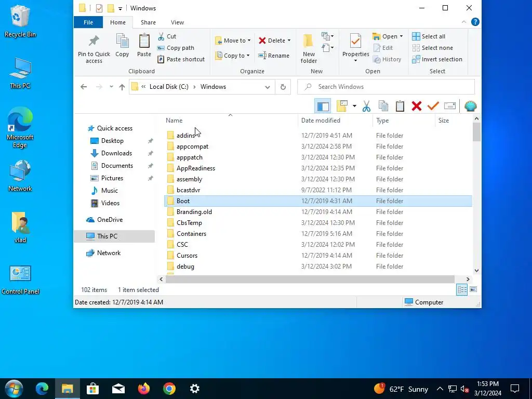This screenshot has height=399, width=532.
Task: Expand the Open button dropdown
Action: (401, 36)
